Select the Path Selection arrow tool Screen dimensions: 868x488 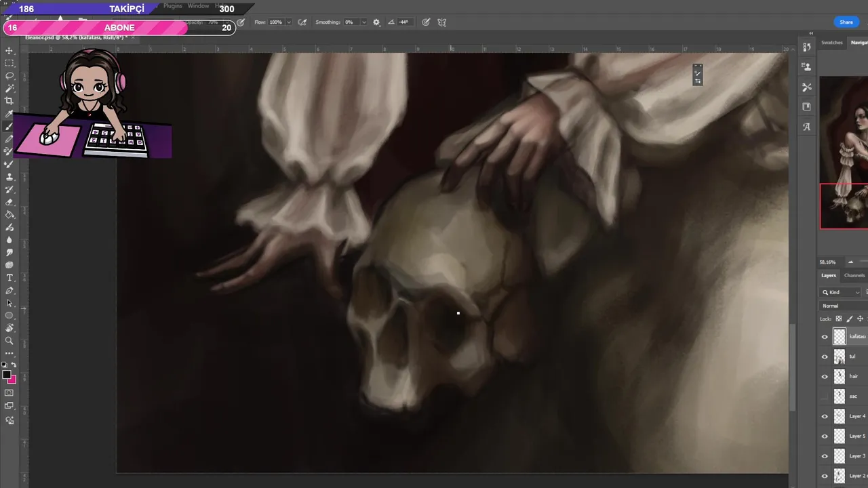(9, 303)
